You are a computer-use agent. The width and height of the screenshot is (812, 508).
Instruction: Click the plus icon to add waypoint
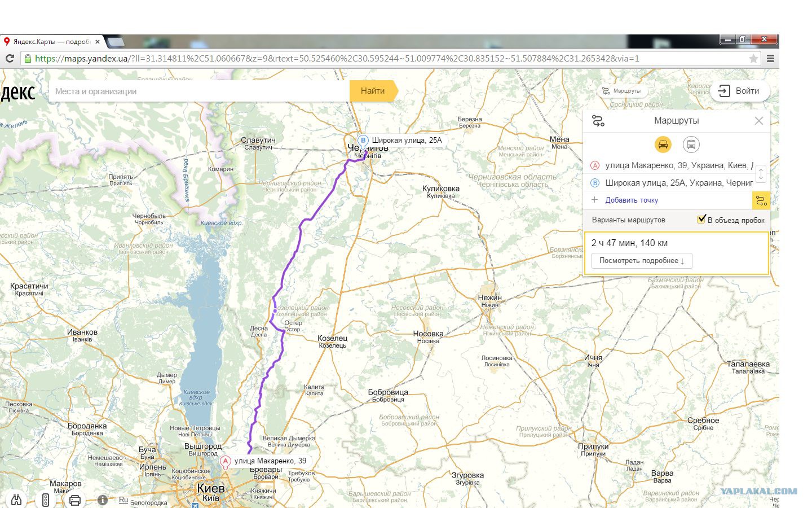(x=594, y=200)
